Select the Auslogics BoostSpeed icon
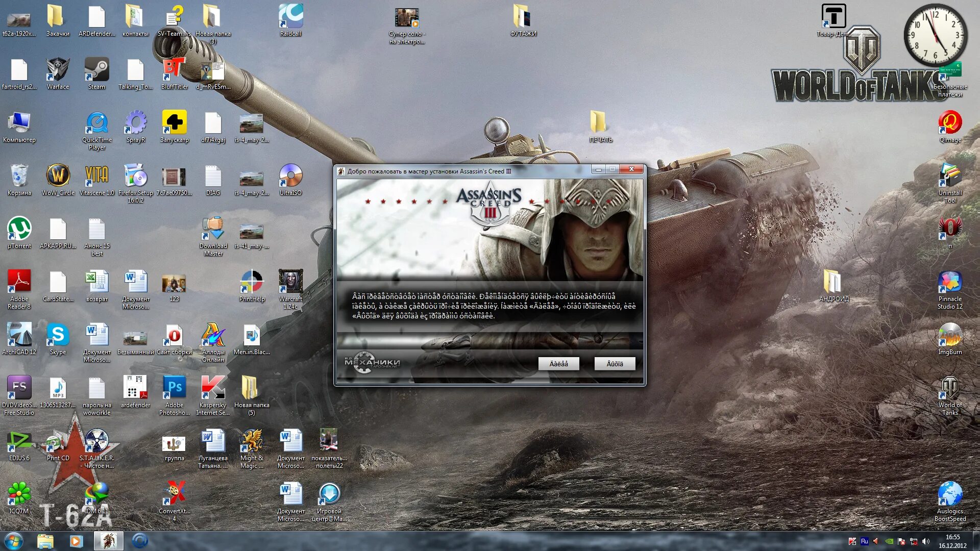 (x=950, y=502)
